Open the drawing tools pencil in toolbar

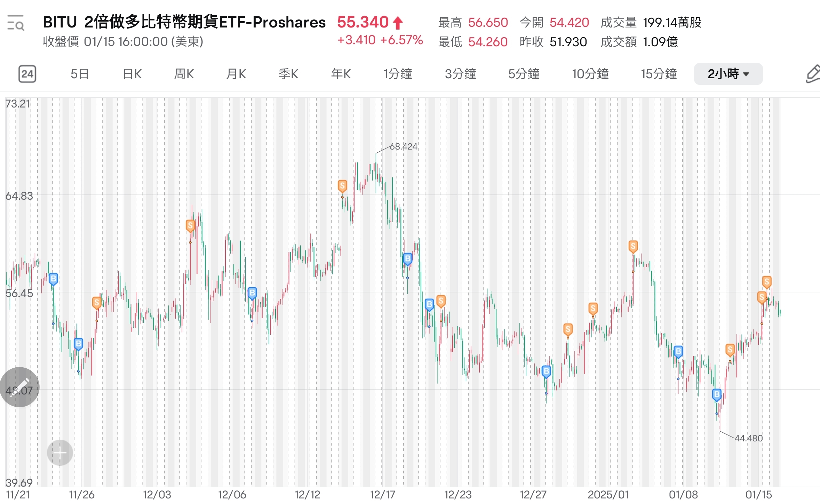[x=813, y=74]
